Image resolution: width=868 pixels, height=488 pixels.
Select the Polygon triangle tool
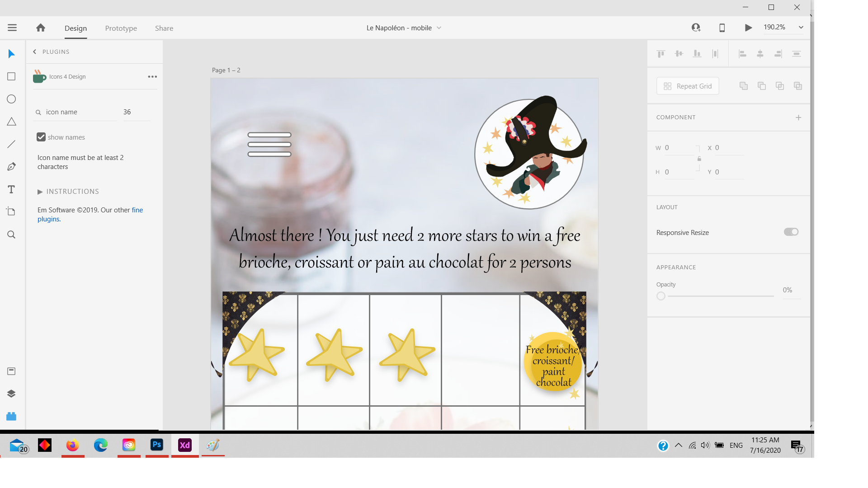tap(11, 122)
